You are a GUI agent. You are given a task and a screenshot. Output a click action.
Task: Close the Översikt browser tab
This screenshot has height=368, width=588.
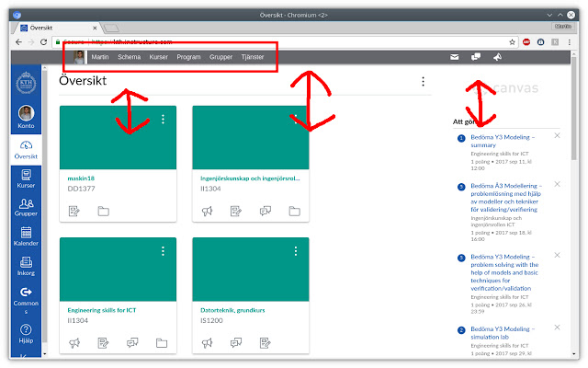tap(95, 28)
